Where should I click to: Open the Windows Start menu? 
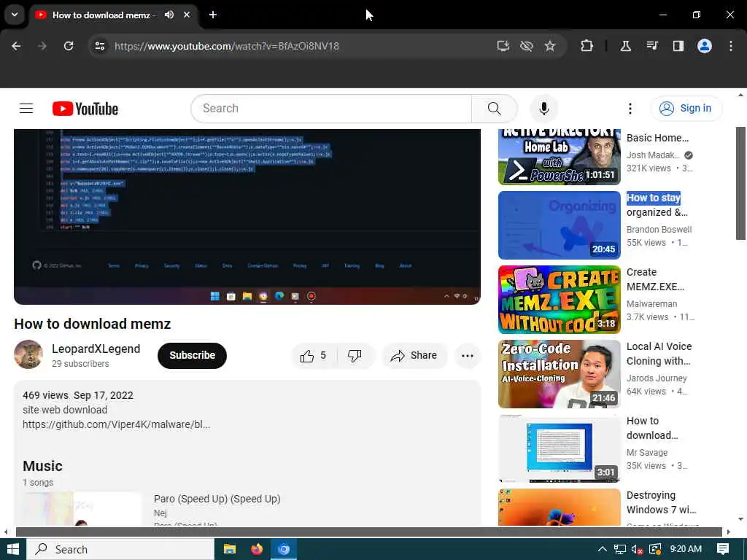point(13,549)
